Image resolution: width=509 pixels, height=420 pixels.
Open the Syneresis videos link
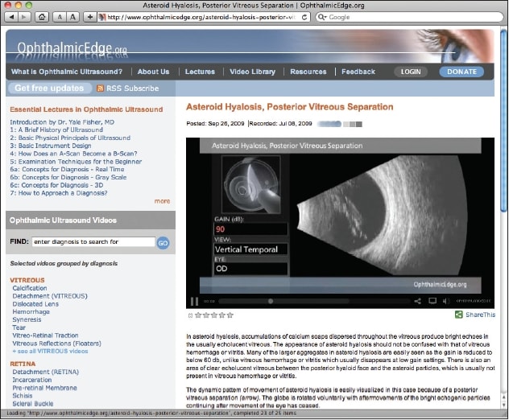(27, 319)
